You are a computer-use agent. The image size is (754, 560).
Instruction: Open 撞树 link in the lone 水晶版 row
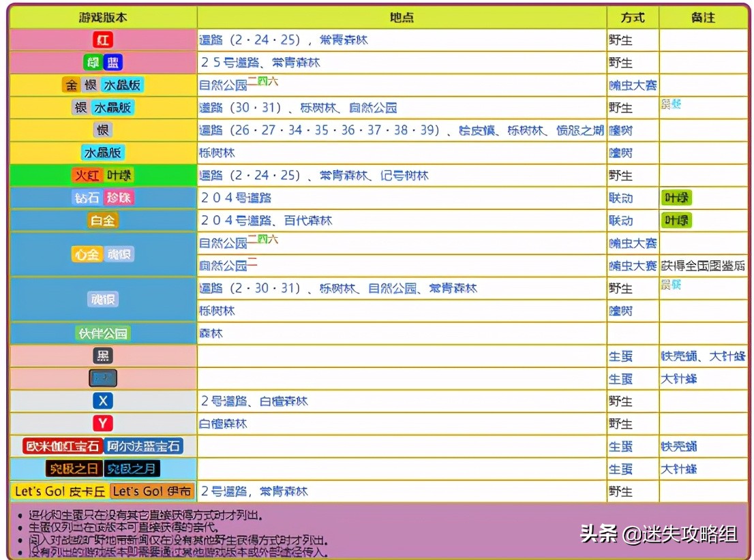620,153
